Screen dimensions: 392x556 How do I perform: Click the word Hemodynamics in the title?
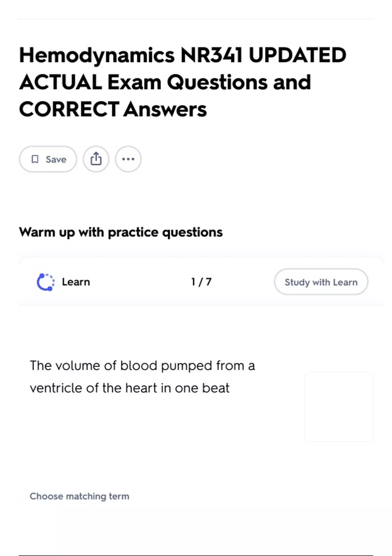click(97, 55)
